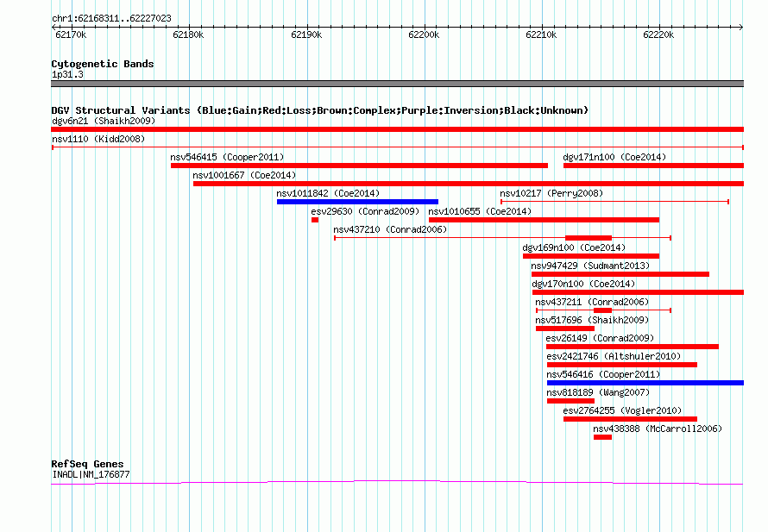This screenshot has width=768, height=532.
Task: Click the nsv517696 (Shaikh2009) label
Action: tap(592, 320)
